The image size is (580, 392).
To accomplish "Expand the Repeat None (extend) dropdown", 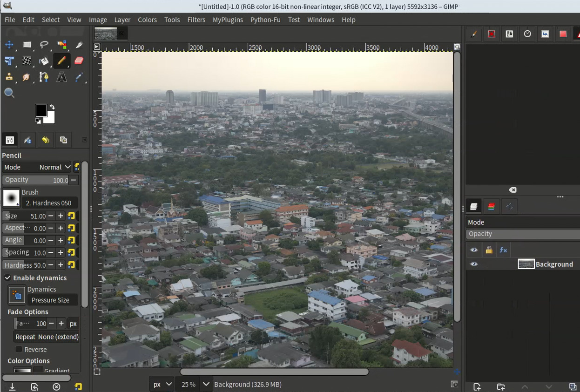I will pos(47,337).
